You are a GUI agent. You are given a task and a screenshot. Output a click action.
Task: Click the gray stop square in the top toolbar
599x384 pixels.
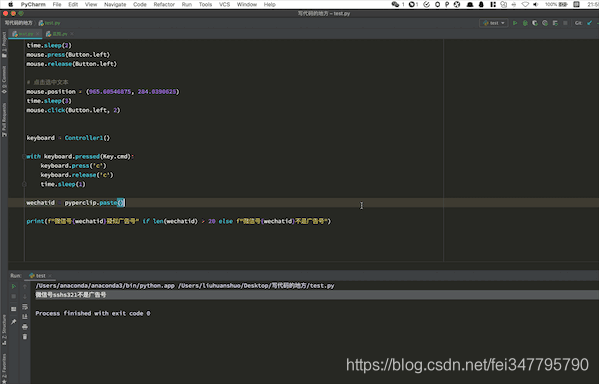click(x=565, y=23)
